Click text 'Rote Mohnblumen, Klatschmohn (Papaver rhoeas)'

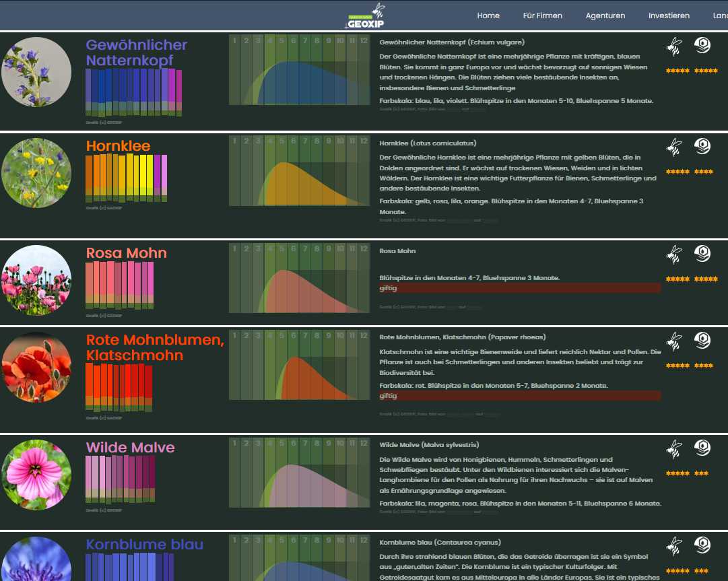(463, 337)
